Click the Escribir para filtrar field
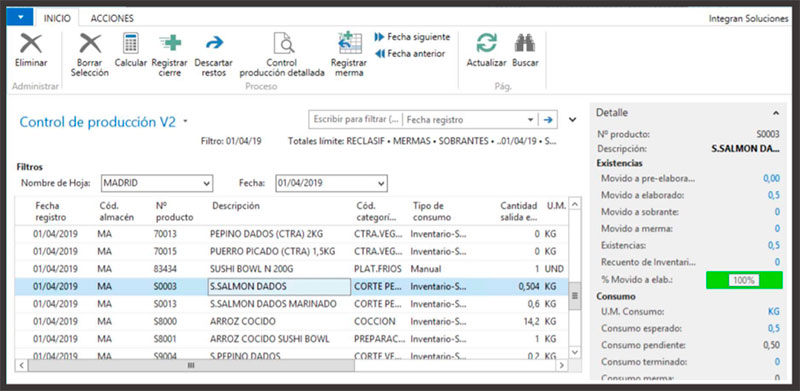 pos(356,119)
